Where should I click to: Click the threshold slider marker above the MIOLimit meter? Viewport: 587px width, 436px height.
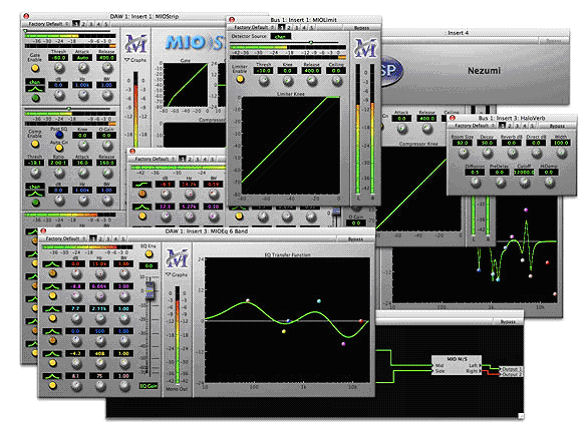[311, 42]
